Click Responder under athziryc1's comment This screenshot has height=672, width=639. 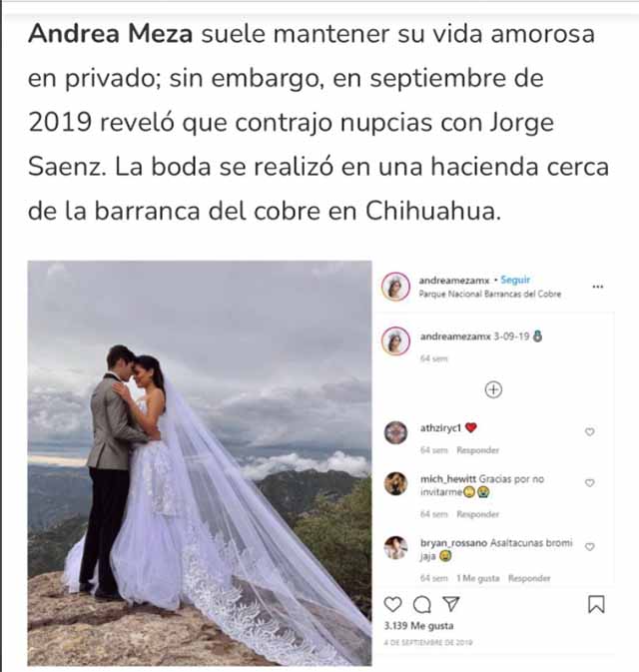(x=478, y=450)
